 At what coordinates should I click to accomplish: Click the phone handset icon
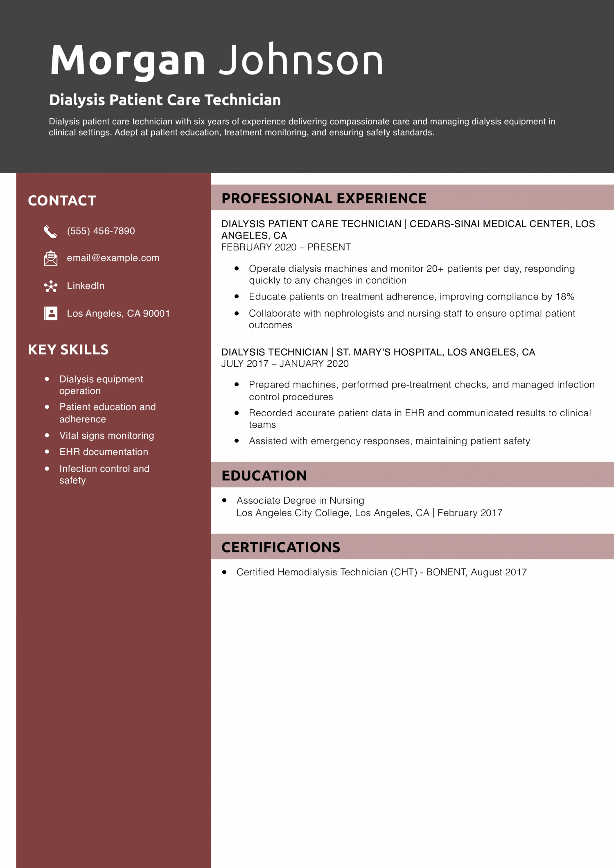(x=50, y=231)
